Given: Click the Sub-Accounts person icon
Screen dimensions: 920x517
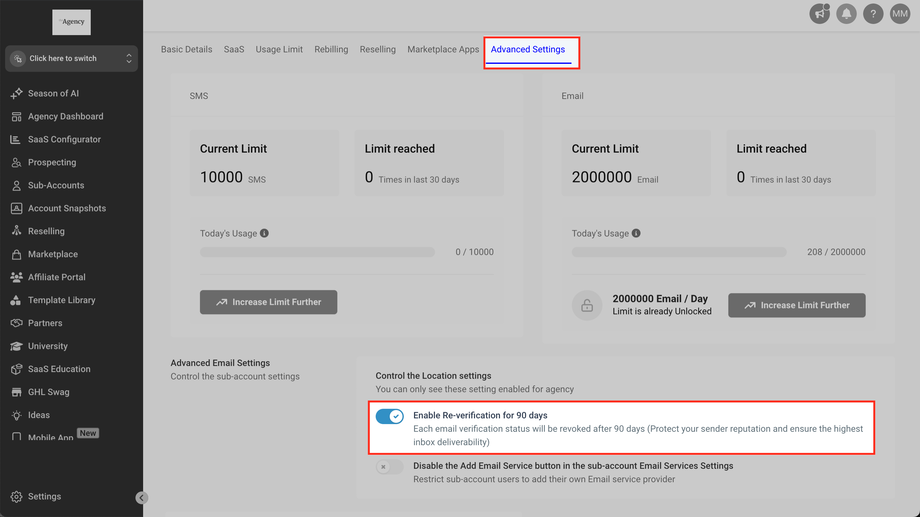Looking at the screenshot, I should [16, 185].
